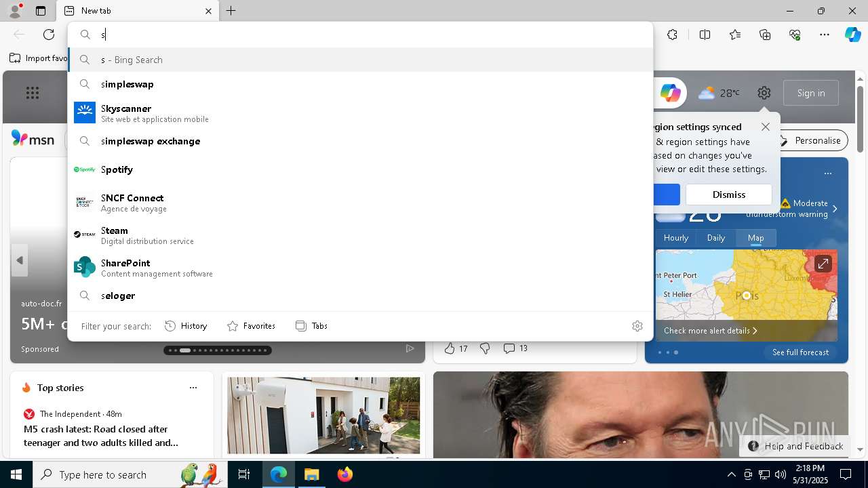Click the Sign in button

811,93
